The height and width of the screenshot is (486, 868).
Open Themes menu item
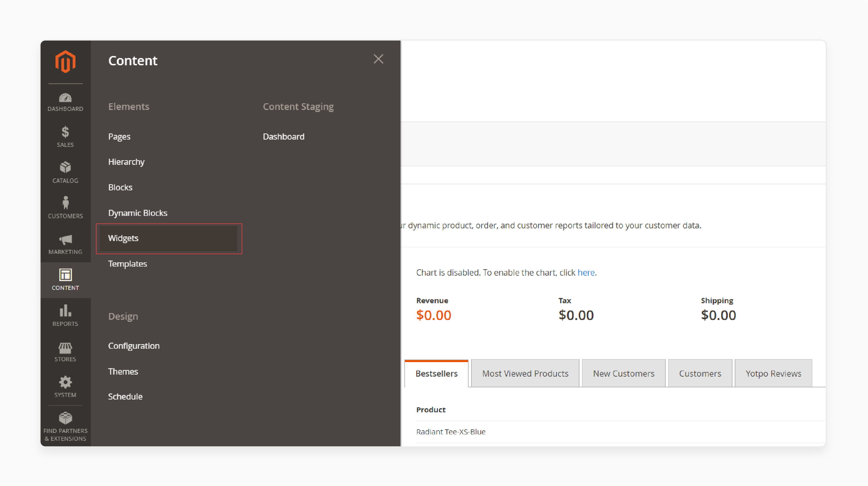[x=123, y=371]
